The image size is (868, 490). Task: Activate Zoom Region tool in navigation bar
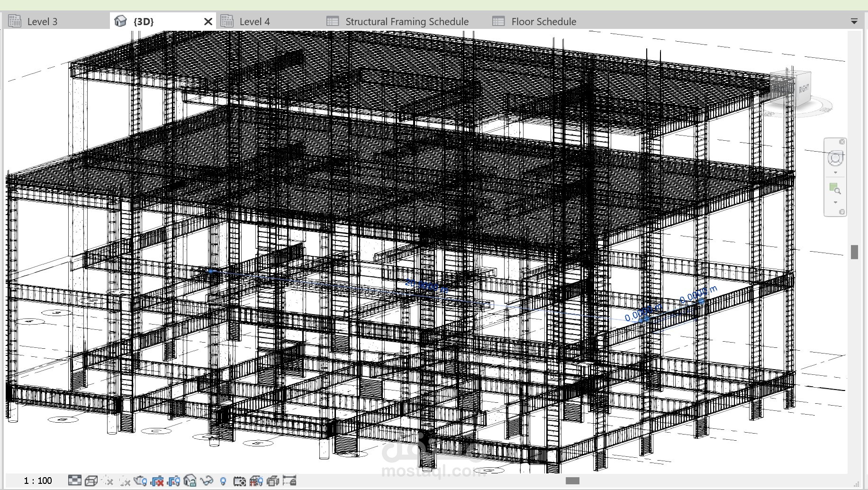pos(835,189)
